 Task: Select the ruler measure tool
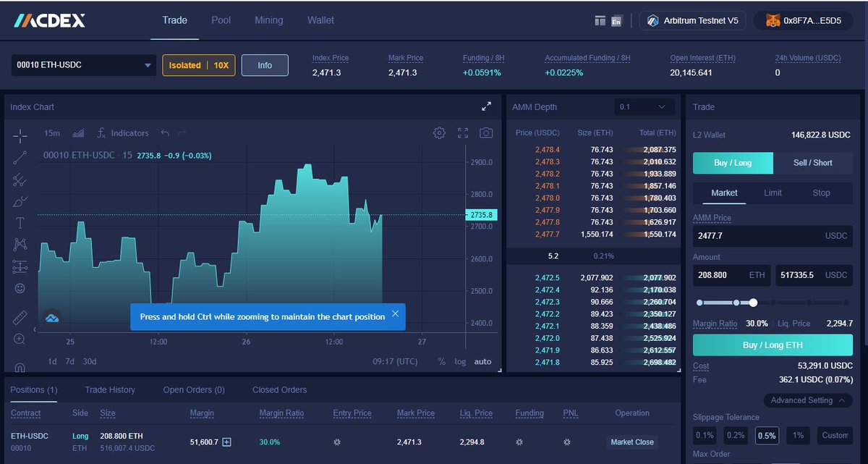click(20, 317)
